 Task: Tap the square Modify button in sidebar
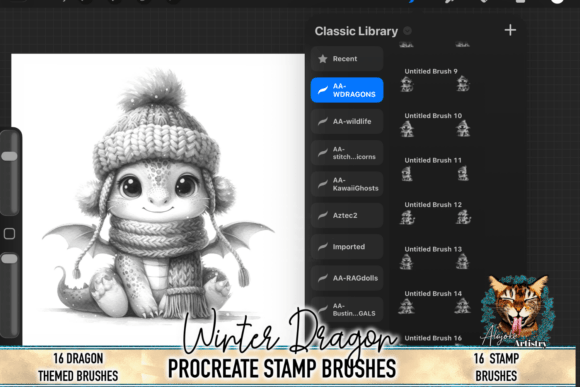pyautogui.click(x=9, y=233)
